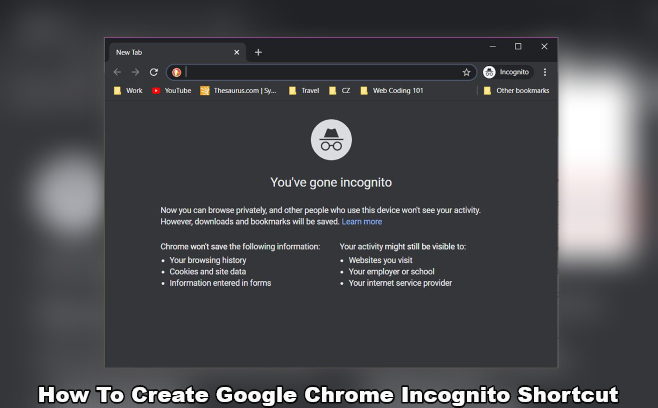Reload the page with refresh icon
The image size is (658, 408).
click(154, 72)
